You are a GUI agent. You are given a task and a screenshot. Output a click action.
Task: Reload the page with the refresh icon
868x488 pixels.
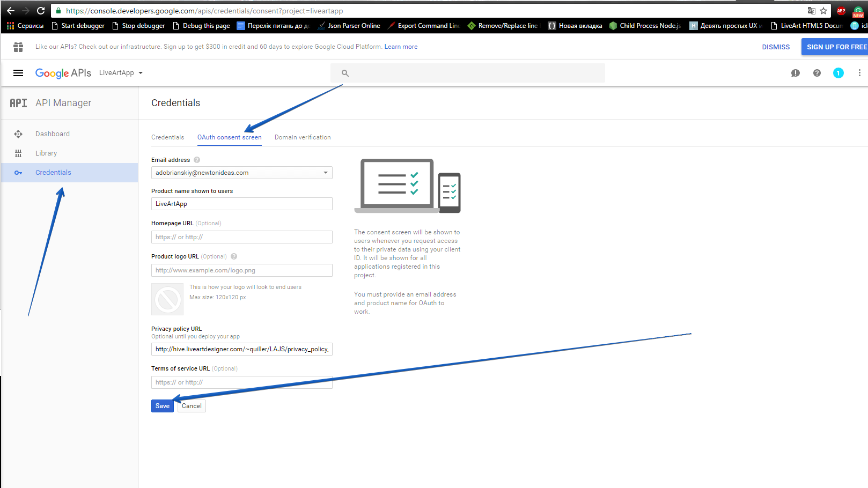(x=41, y=11)
